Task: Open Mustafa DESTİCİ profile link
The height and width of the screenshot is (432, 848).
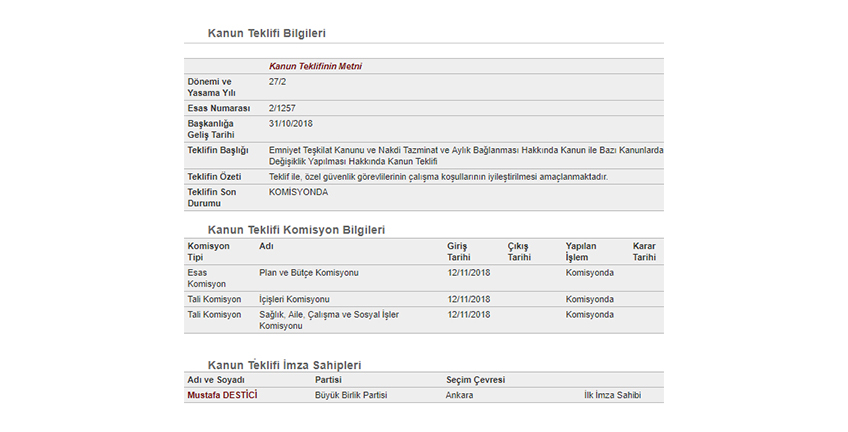Action: (x=222, y=395)
